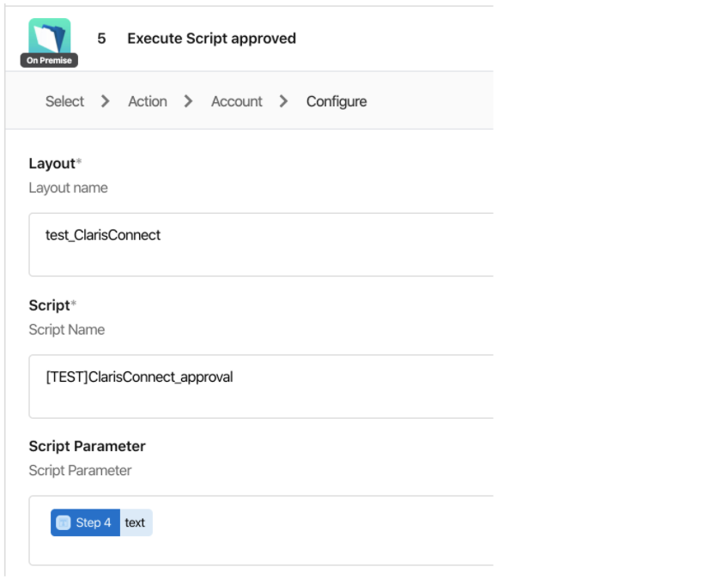Click the step number 5 label
The height and width of the screenshot is (585, 728).
[101, 39]
